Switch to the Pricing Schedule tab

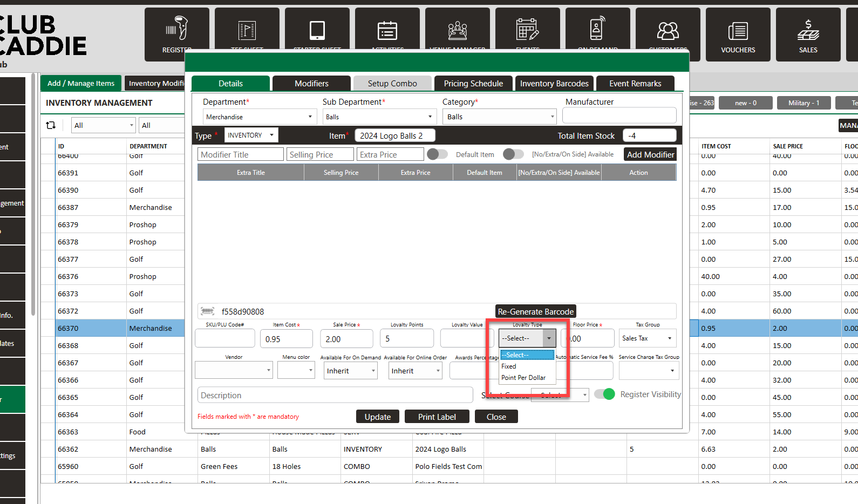click(x=473, y=84)
